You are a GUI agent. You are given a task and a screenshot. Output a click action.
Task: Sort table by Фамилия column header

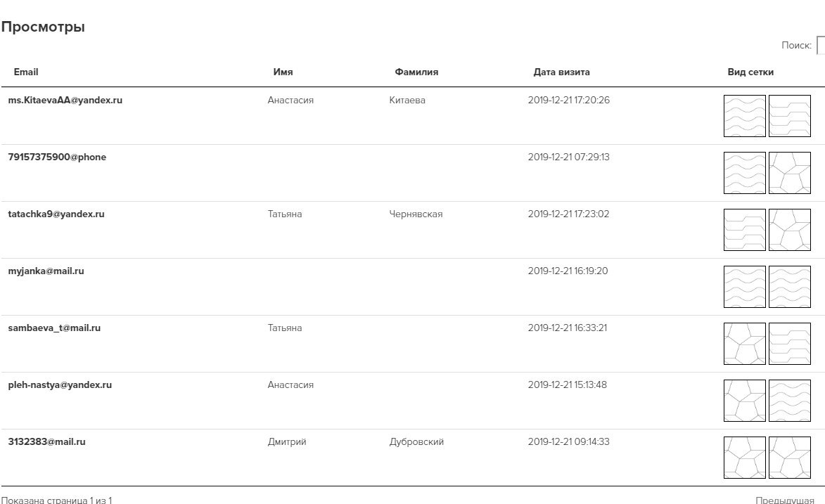(x=416, y=72)
